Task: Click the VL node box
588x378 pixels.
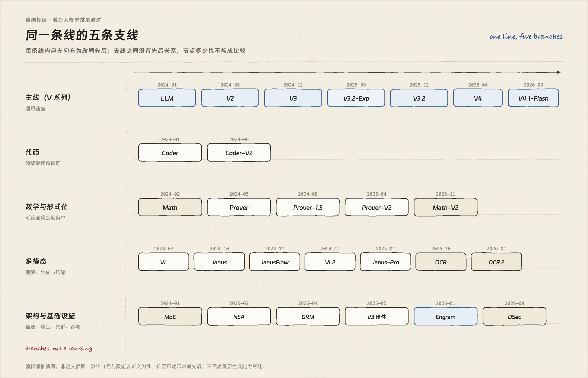Action: (x=164, y=262)
